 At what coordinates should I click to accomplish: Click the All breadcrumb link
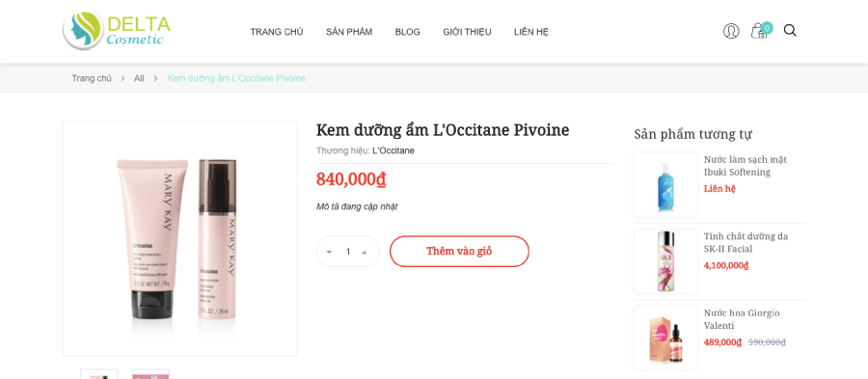coord(139,78)
